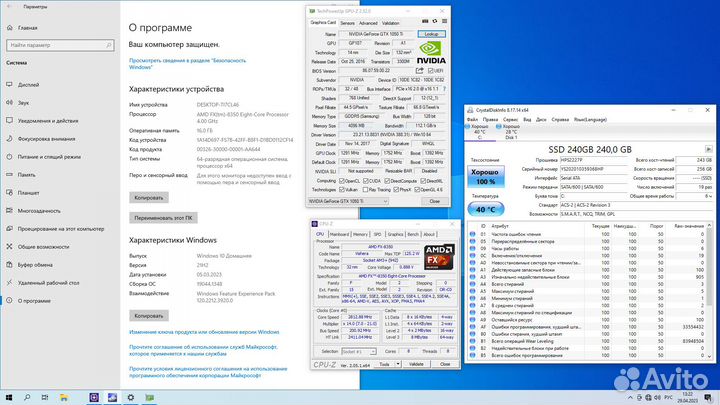Click the product key change link

coord(204,332)
